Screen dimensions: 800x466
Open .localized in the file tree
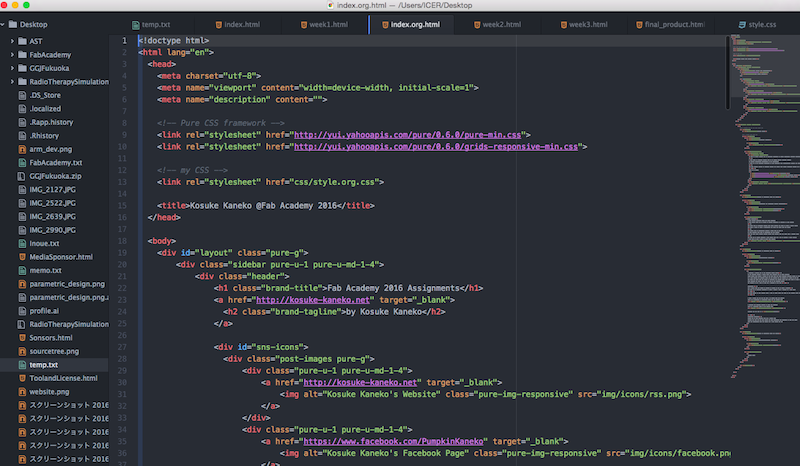coord(45,109)
